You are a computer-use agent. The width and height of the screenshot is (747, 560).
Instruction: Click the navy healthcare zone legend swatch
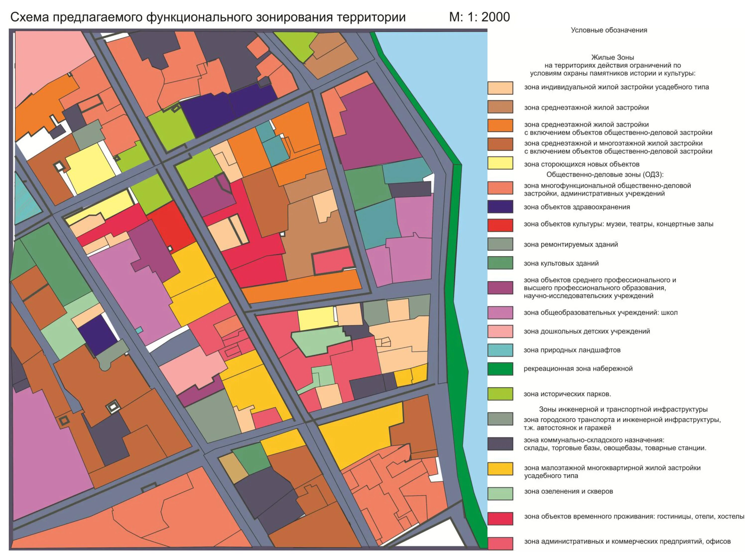click(x=500, y=207)
